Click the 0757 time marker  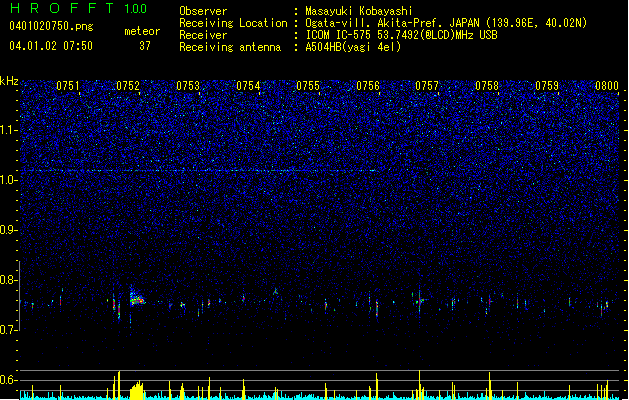[427, 86]
